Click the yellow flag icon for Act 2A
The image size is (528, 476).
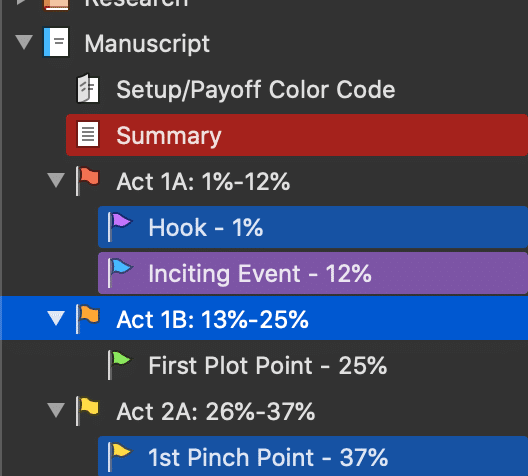click(87, 411)
